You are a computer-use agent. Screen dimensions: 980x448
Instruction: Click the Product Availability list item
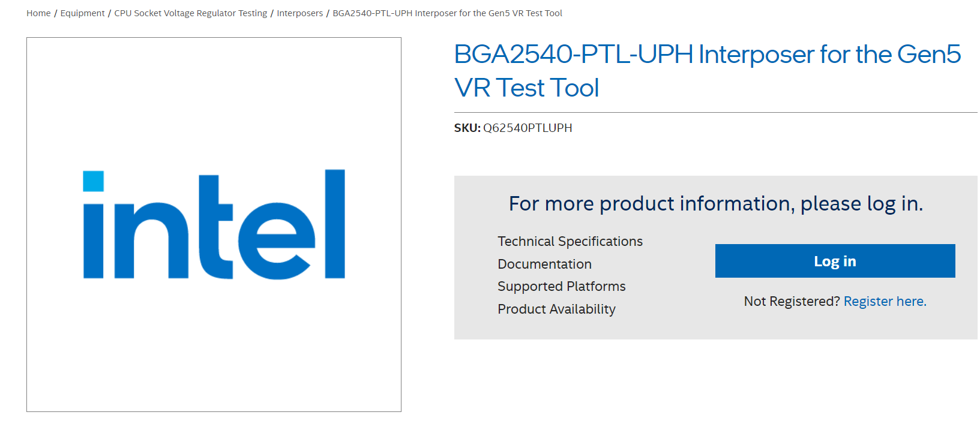(x=556, y=309)
